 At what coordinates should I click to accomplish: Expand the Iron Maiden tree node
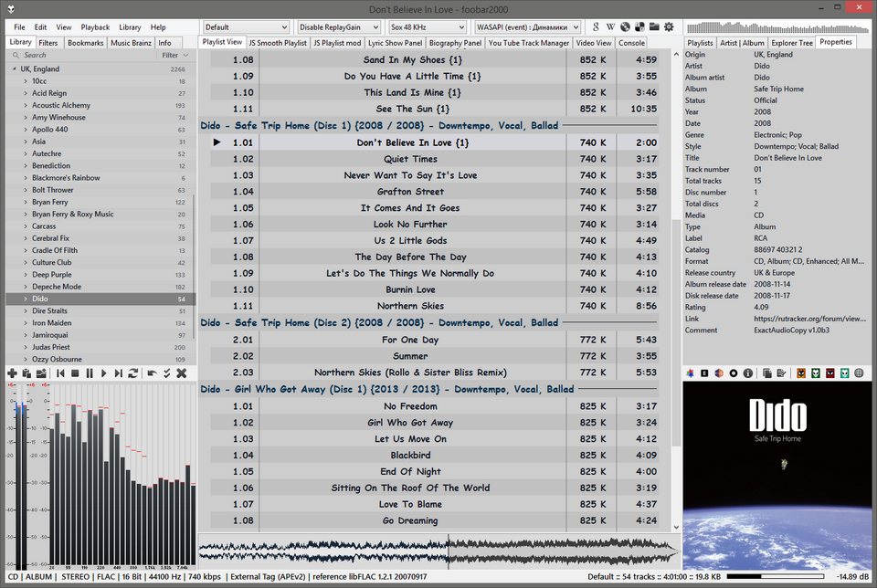(26, 323)
